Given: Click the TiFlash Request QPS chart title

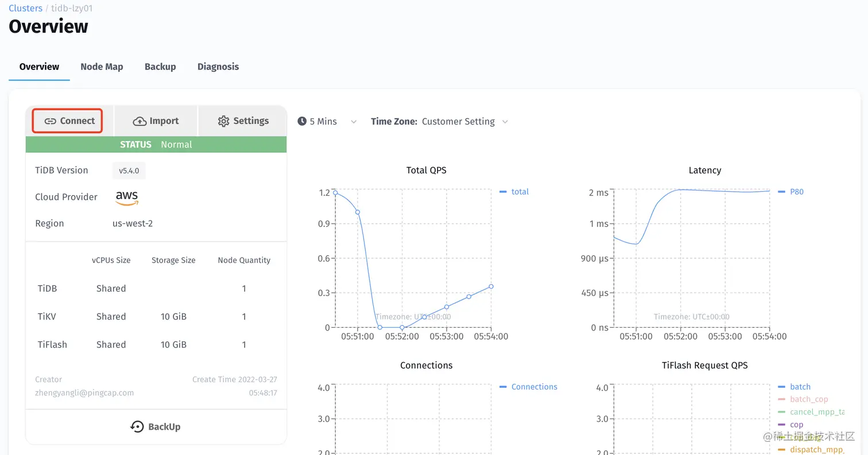Looking at the screenshot, I should pos(704,365).
